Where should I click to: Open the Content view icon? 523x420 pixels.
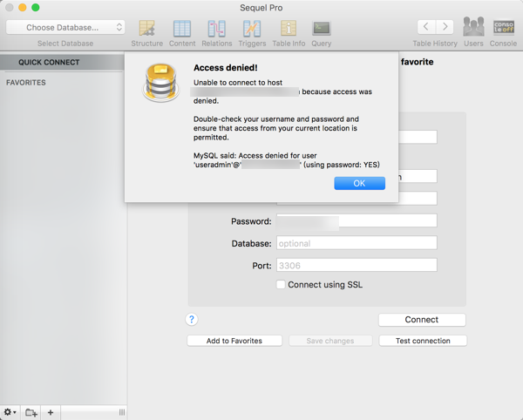pos(182,29)
